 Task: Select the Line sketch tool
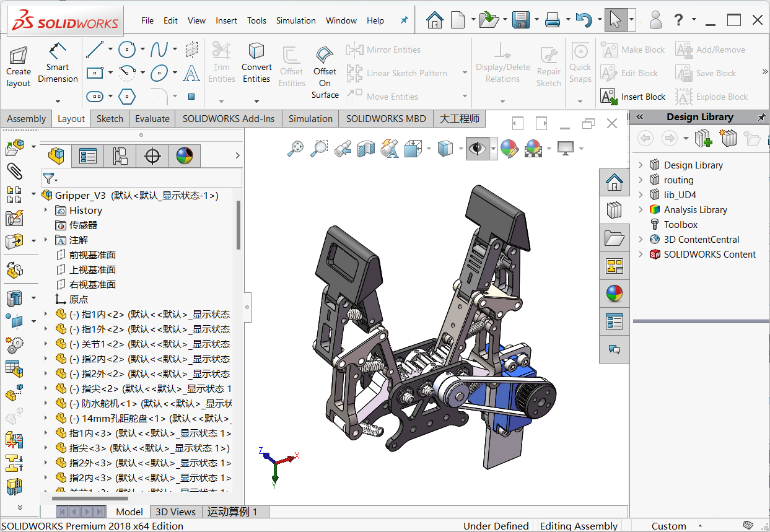(x=95, y=49)
